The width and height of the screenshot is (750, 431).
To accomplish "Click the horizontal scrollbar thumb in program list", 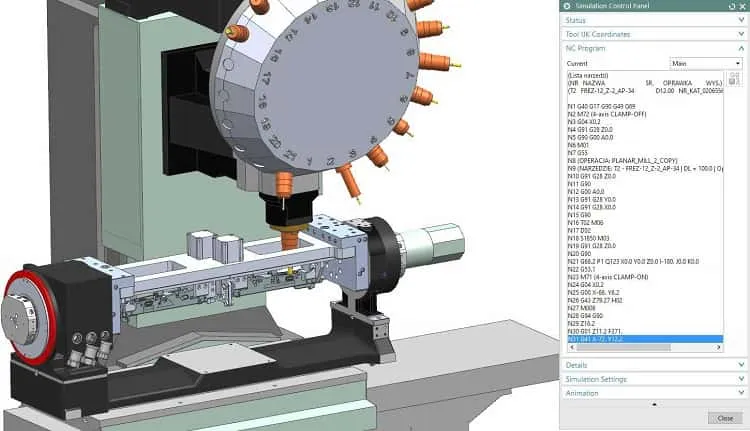I will point(623,347).
